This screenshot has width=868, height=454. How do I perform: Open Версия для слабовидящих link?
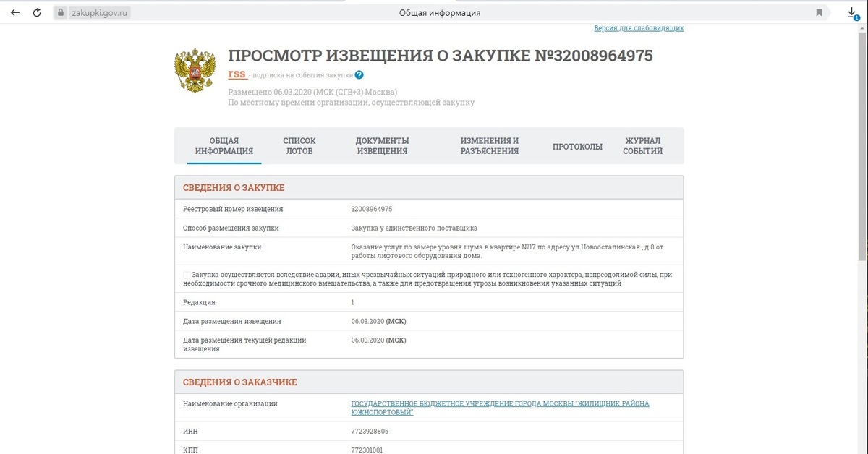coord(639,28)
